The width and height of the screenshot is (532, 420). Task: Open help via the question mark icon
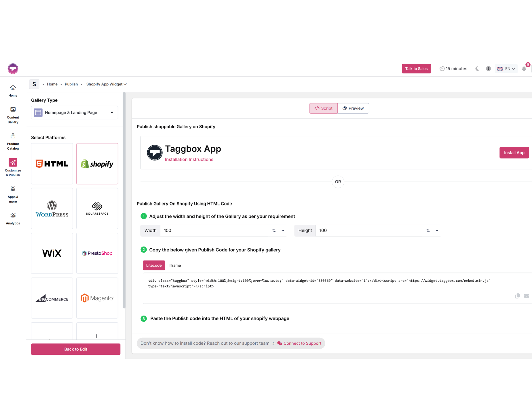(x=488, y=68)
